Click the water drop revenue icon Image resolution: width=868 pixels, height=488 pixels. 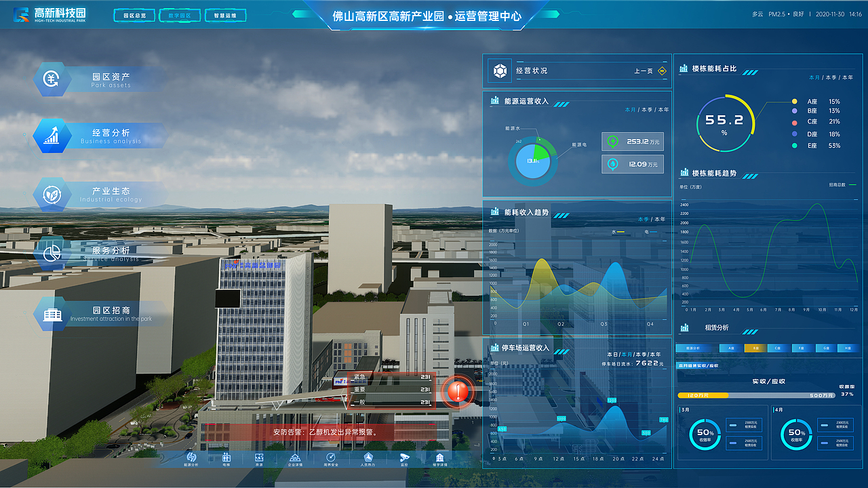[613, 164]
